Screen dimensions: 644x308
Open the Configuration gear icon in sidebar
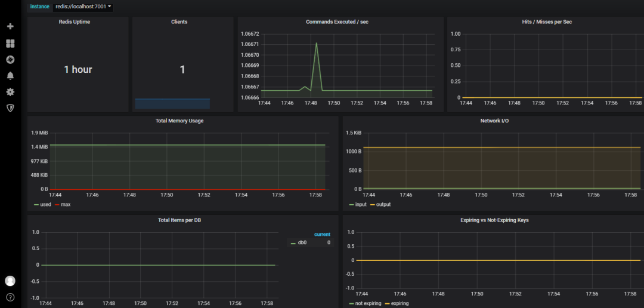tap(10, 92)
